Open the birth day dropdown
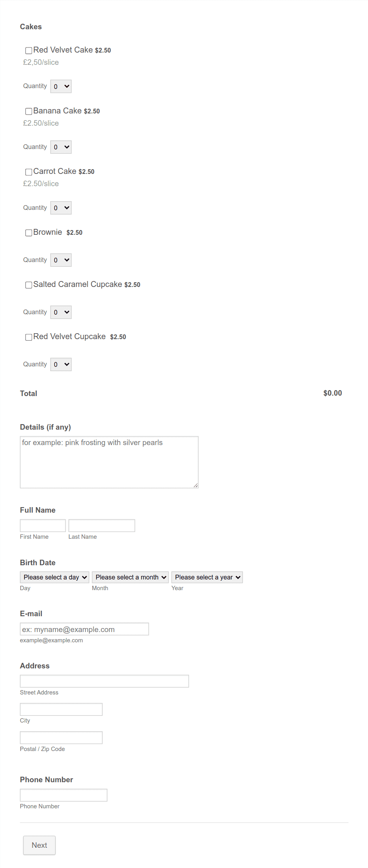Screen dimensions: 368x868 (x=55, y=577)
